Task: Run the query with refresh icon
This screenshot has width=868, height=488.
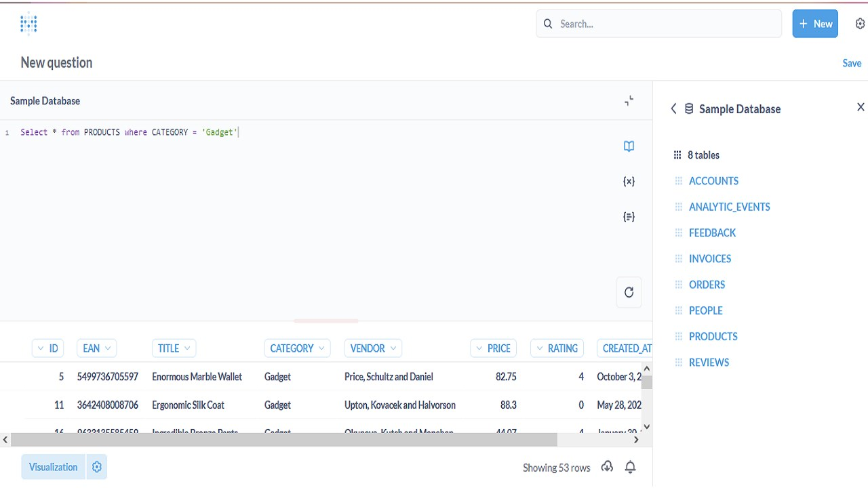Action: [629, 292]
